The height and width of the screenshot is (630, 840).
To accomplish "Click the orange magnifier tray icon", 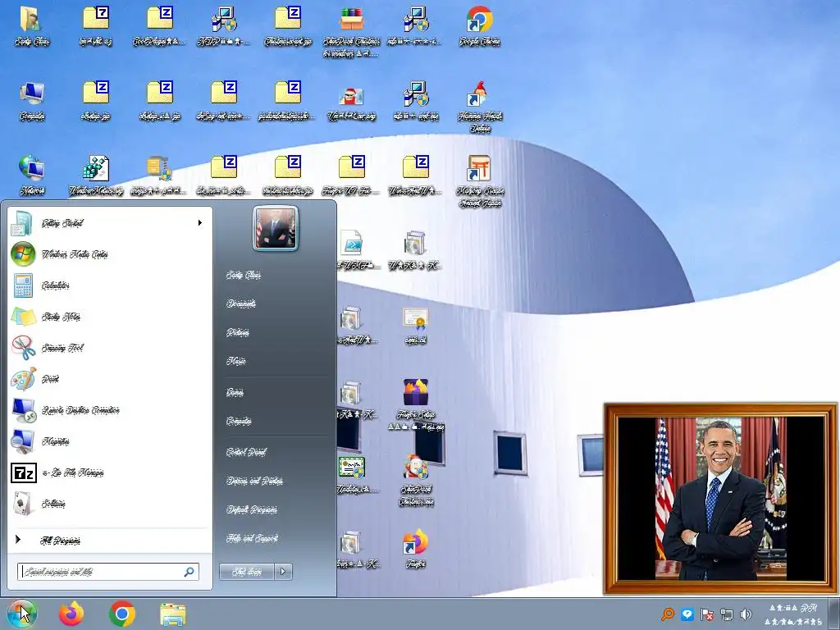I will coord(668,614).
